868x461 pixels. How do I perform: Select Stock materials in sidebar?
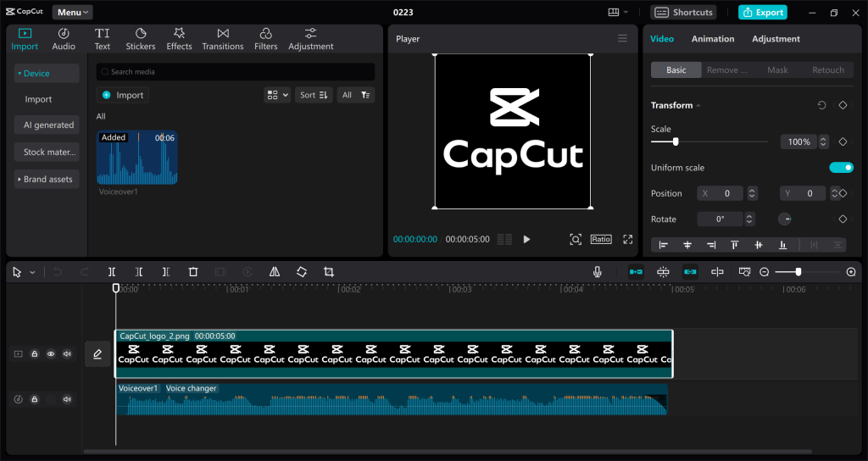pos(48,153)
